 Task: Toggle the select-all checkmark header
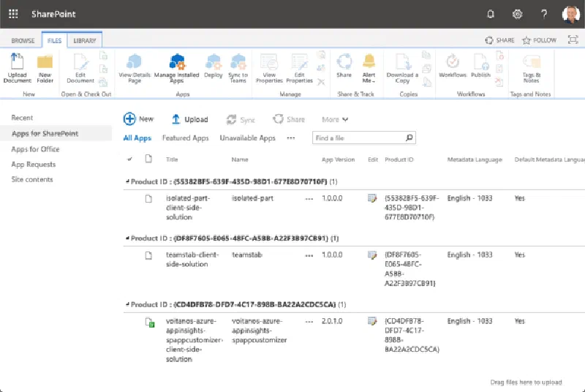[x=130, y=159]
